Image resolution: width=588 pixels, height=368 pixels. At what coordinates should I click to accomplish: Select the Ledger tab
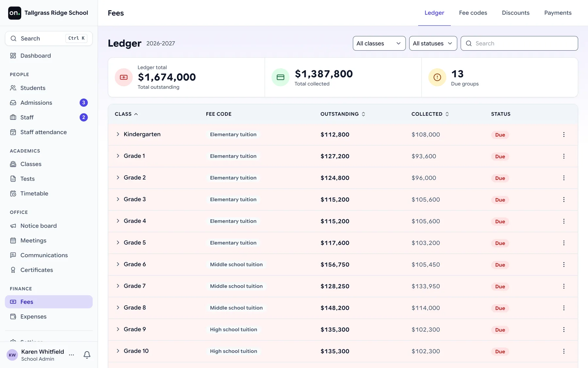434,13
